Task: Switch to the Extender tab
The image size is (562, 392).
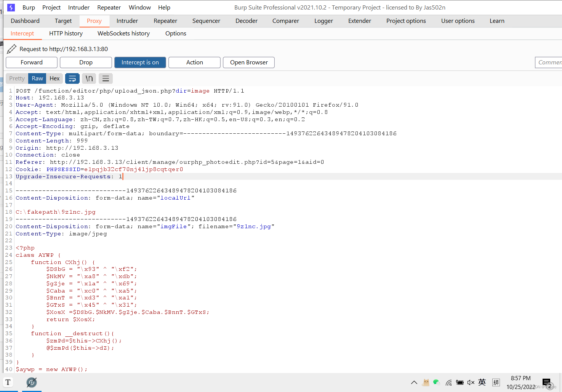Action: 360,21
